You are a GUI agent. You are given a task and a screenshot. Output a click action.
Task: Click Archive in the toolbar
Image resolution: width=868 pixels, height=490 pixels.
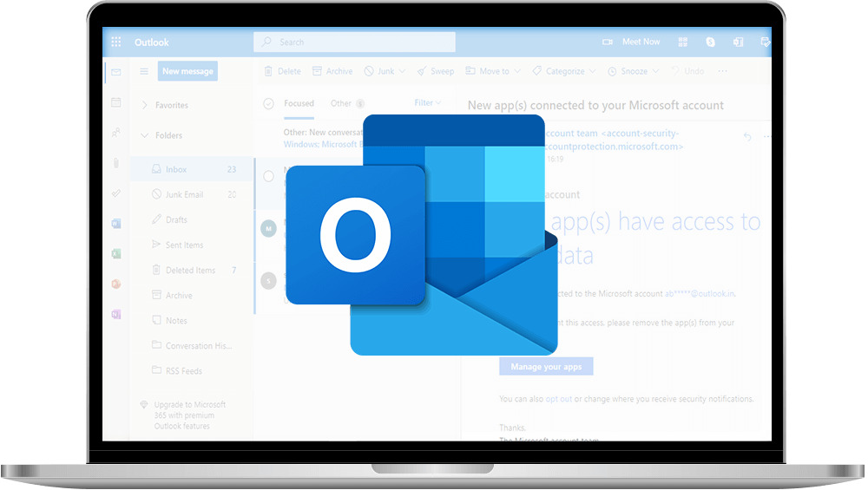(332, 71)
